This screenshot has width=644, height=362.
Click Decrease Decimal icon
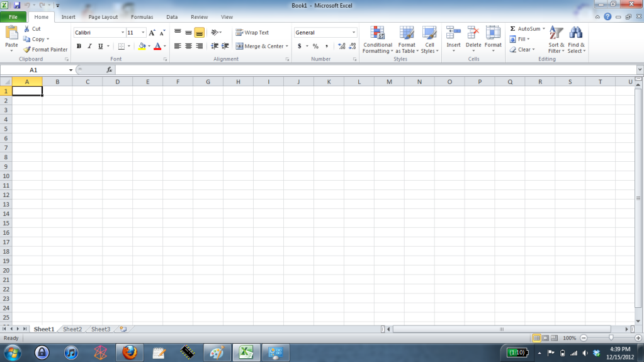352,46
